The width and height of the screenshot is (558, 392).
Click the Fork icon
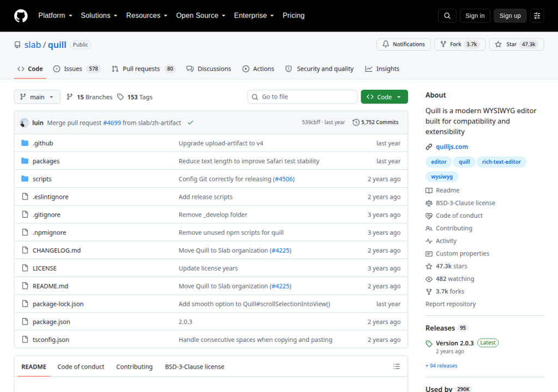point(444,44)
